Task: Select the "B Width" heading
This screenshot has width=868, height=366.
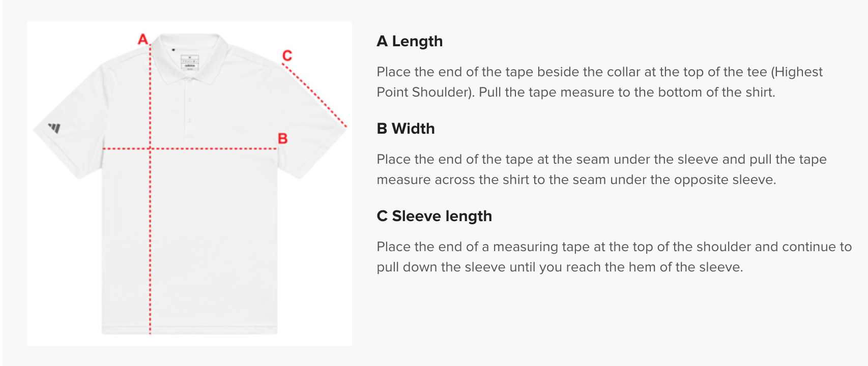Action: 406,129
